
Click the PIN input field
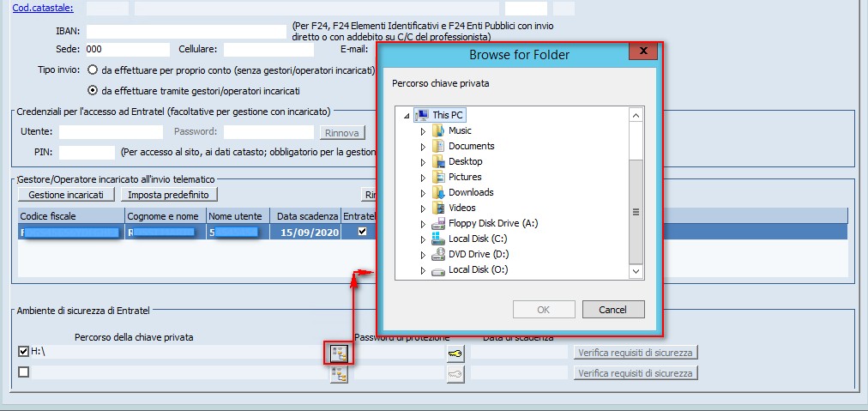tap(87, 153)
